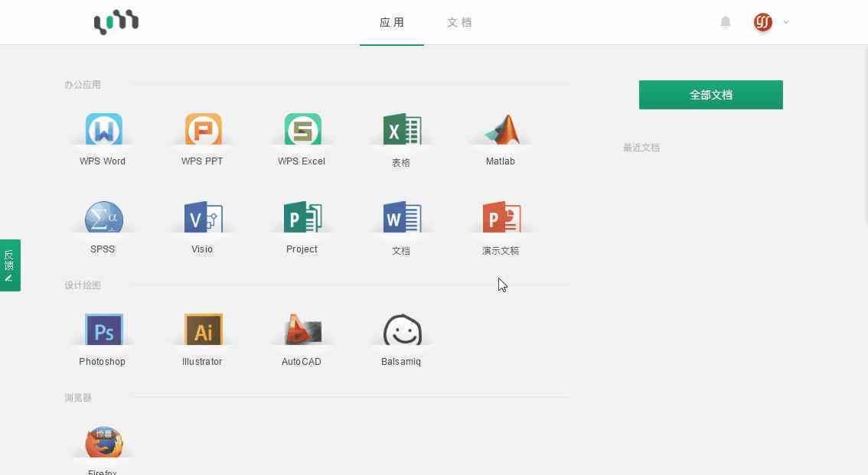This screenshot has height=475, width=868.
Task: Click the WPS Word label
Action: click(103, 161)
